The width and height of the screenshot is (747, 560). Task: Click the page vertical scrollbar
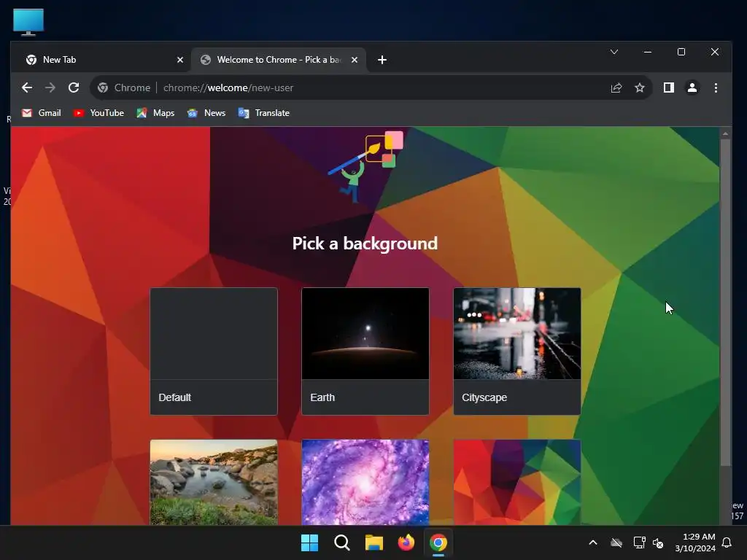725,303
